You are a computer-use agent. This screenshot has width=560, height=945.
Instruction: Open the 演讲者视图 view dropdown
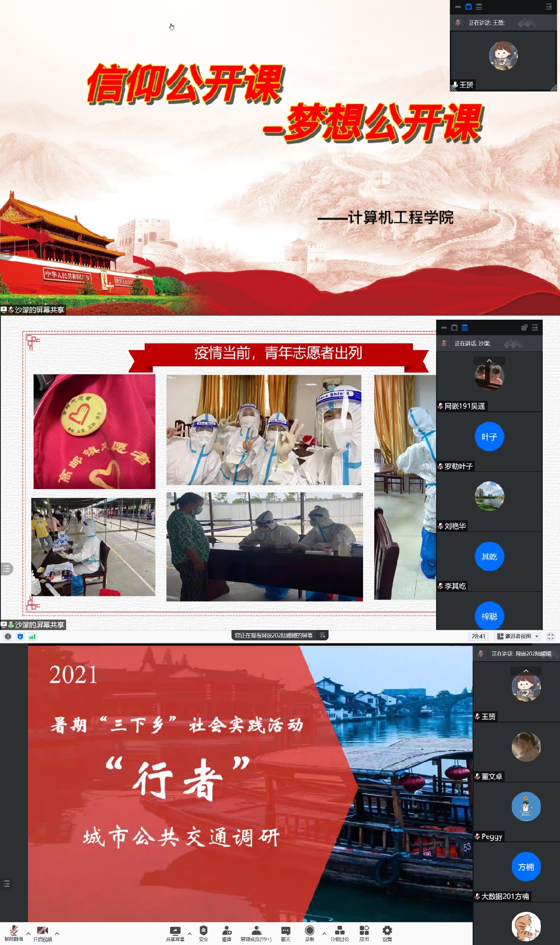coord(518,637)
